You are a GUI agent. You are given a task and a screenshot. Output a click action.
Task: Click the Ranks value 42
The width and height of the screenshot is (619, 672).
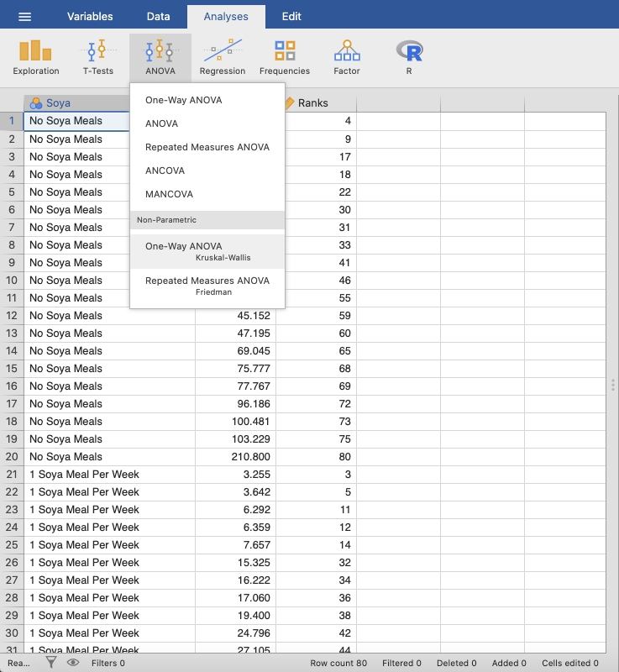(316, 633)
